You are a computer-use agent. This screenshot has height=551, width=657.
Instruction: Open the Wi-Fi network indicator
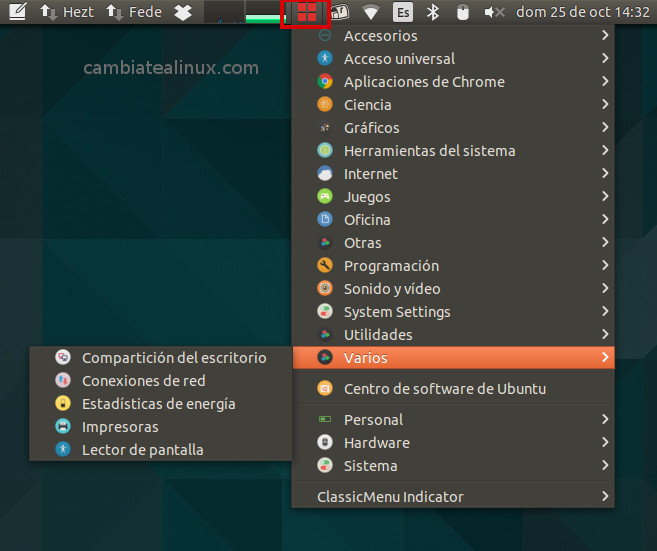tap(370, 13)
